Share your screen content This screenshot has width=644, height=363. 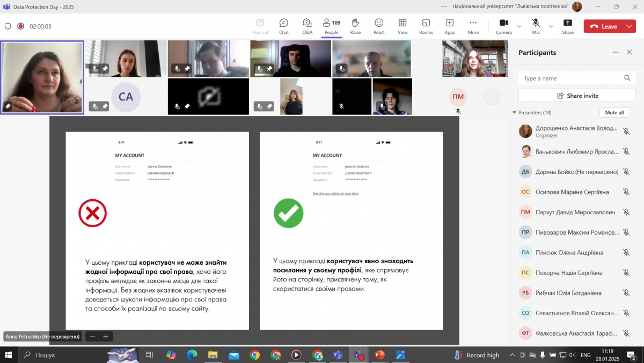coord(568,26)
